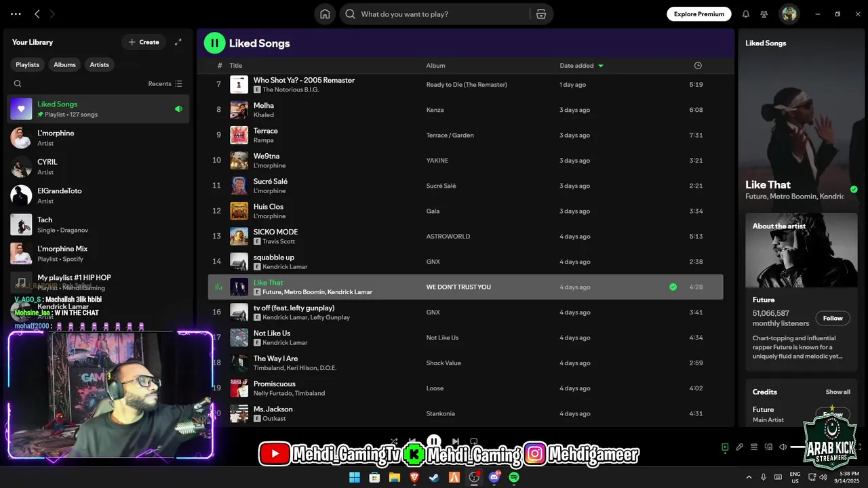Screen dimensions: 868x488
Task: Open Brave browser from the taskbar
Action: point(414,477)
